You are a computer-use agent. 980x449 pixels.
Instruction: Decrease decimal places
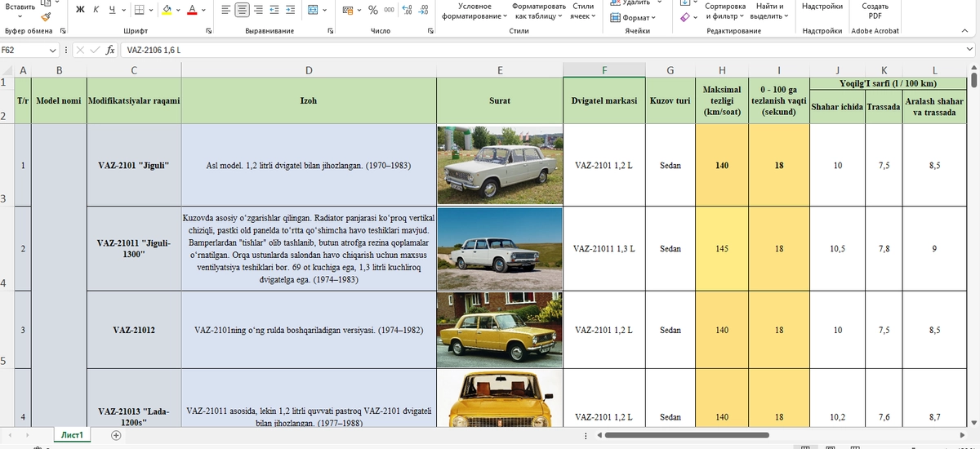424,10
